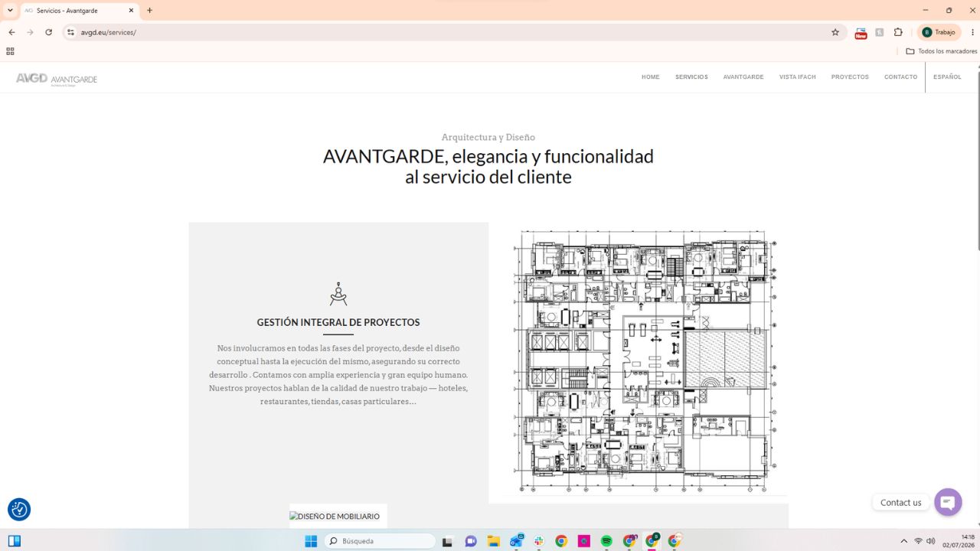The image size is (980, 551).
Task: View site information icon in address bar
Action: pyautogui.click(x=70, y=32)
